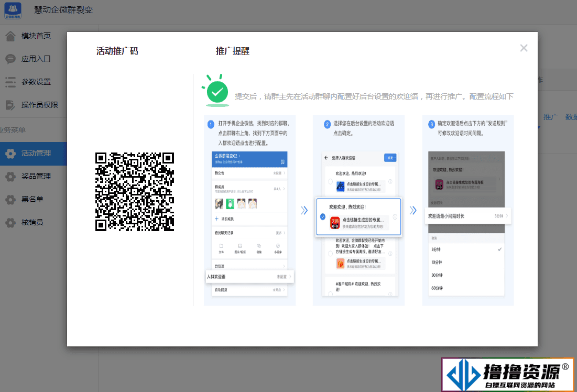Click the reminder text starting 提交后,请群主先
Image resolution: width=577 pixels, height=392 pixels.
pyautogui.click(x=374, y=96)
